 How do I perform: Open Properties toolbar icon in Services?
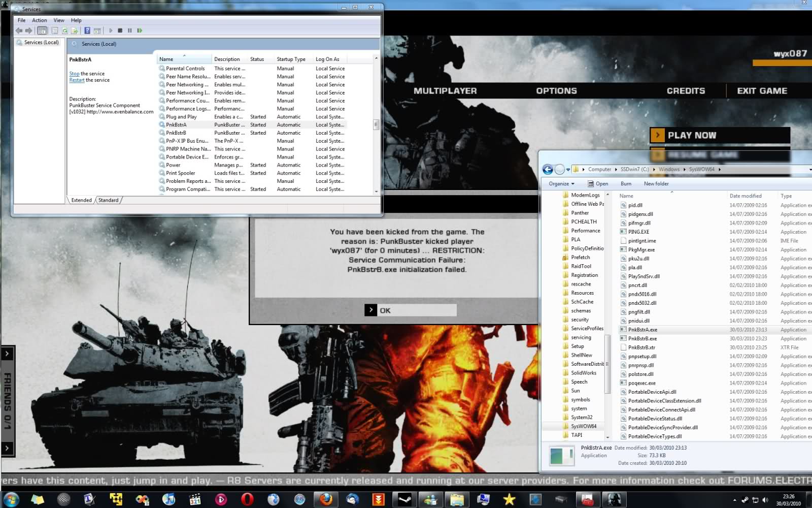point(55,30)
